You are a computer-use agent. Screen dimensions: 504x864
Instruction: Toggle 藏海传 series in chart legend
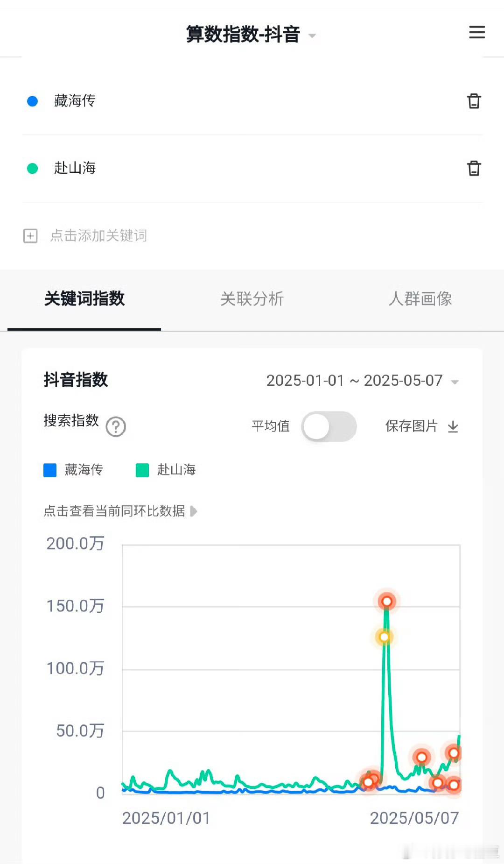[73, 470]
